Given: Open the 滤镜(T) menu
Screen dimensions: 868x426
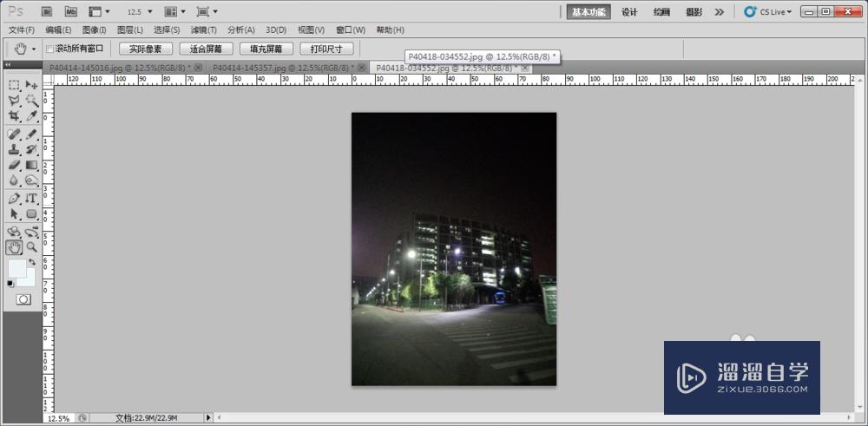Looking at the screenshot, I should click(204, 29).
